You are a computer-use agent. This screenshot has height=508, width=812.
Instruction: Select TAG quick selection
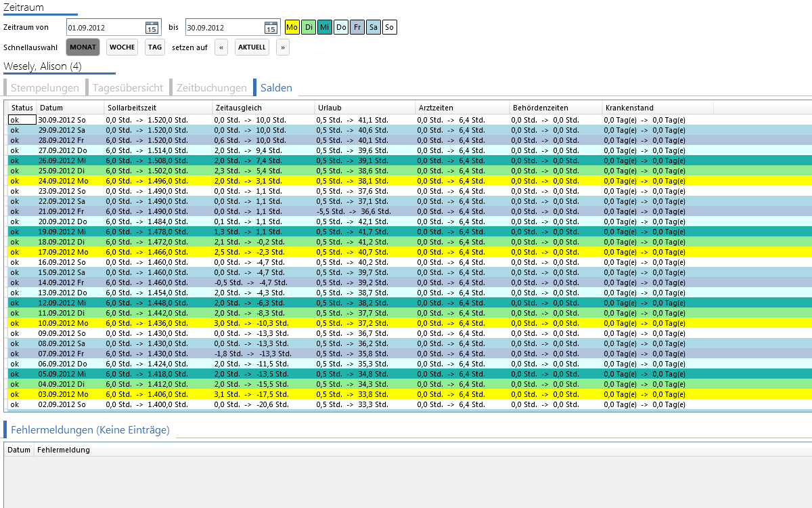coord(155,47)
